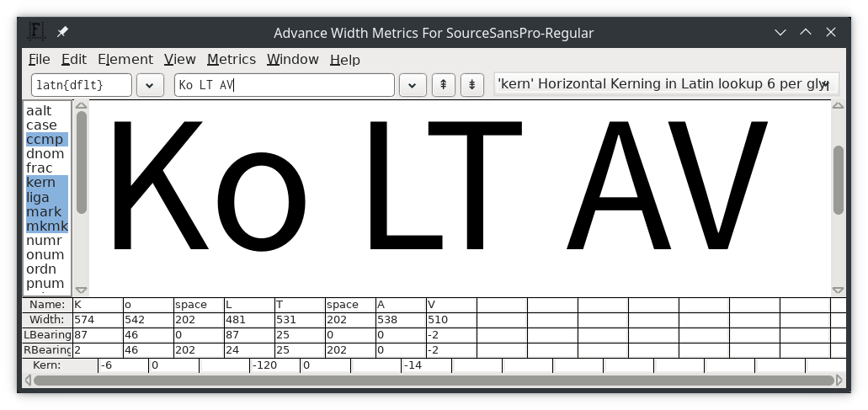Image resolution: width=868 pixels, height=410 pixels.
Task: Open the File menu
Action: [39, 59]
